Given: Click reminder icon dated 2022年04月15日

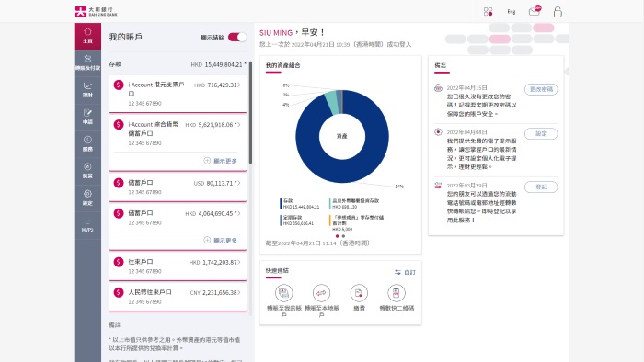Looking at the screenshot, I should tap(438, 87).
